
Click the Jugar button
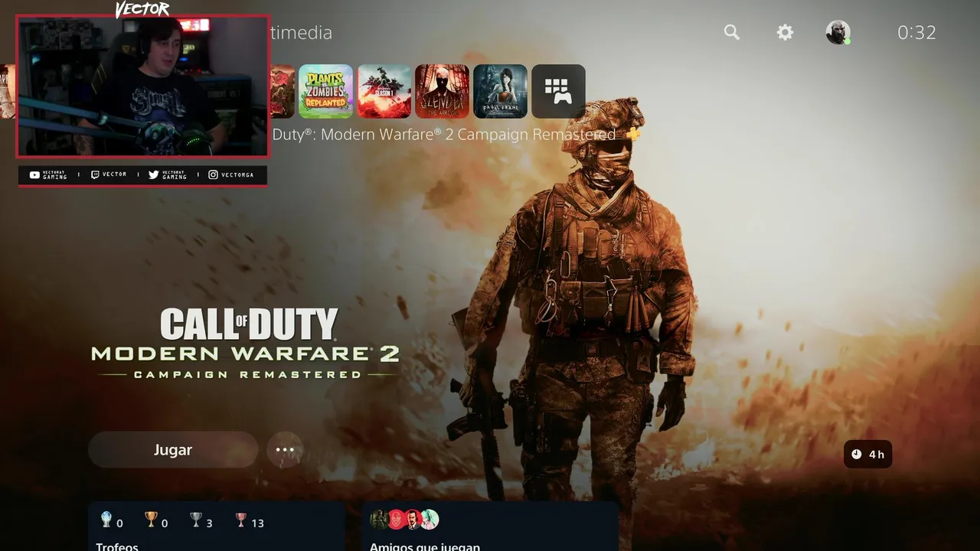[x=173, y=450]
